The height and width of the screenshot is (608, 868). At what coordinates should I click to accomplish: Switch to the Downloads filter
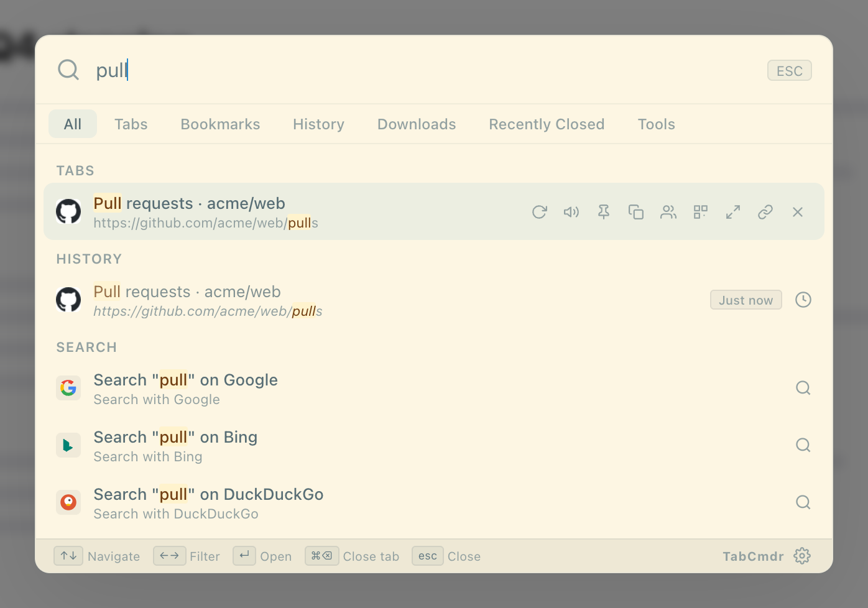coord(417,124)
